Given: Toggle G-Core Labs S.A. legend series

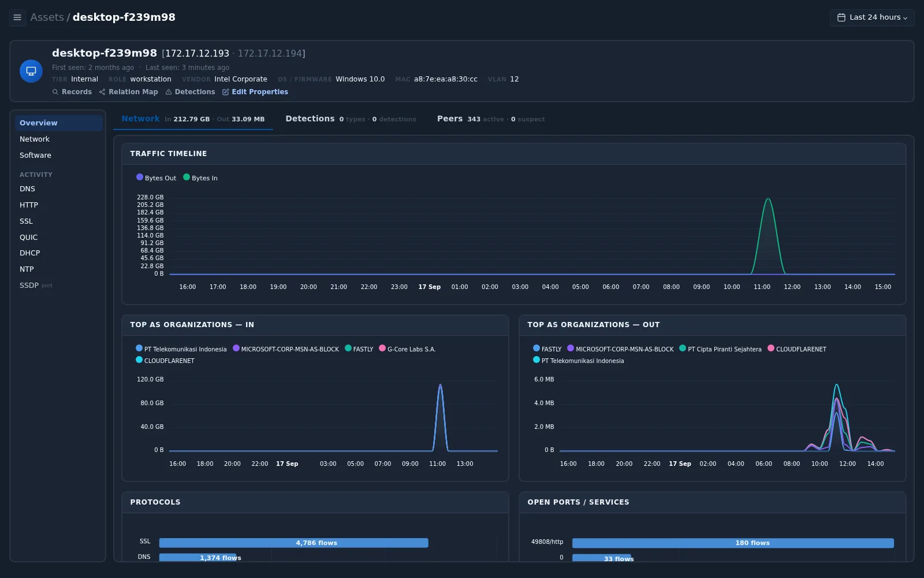Looking at the screenshot, I should [407, 349].
